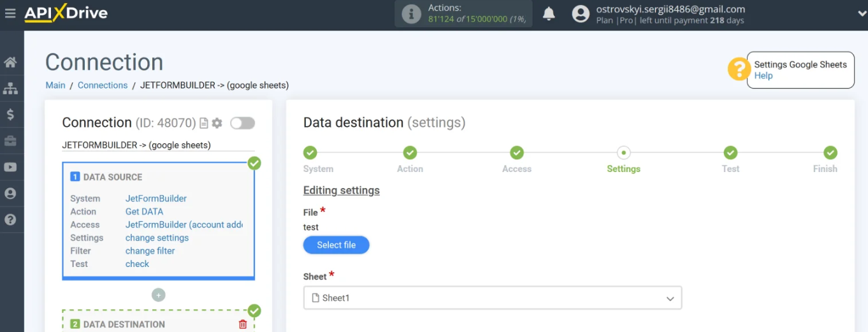Open the Help link for Google Sheets
This screenshot has width=868, height=332.
click(x=763, y=75)
